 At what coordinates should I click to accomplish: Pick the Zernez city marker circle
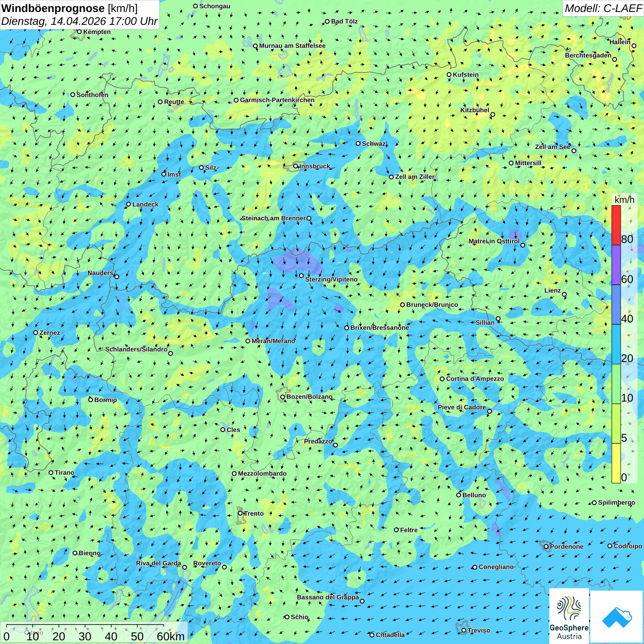coord(35,333)
